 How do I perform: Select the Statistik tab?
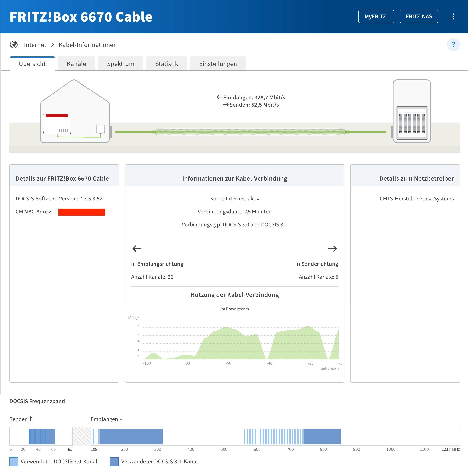166,64
